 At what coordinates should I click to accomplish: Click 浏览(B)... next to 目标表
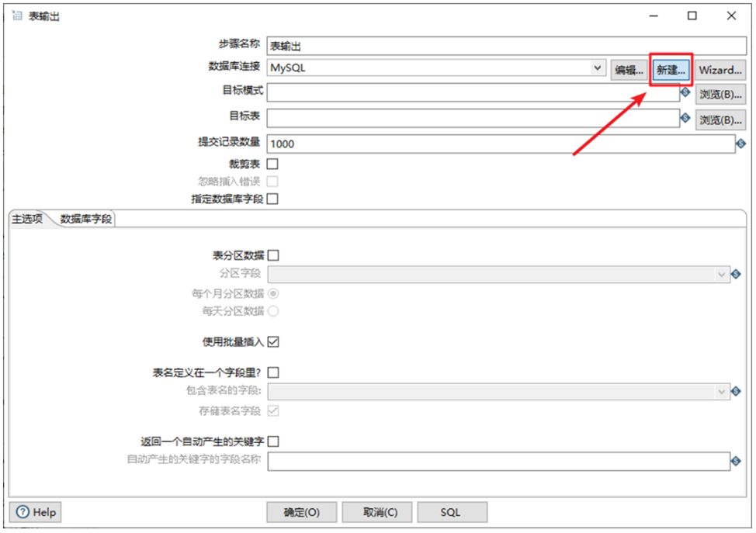coord(720,120)
